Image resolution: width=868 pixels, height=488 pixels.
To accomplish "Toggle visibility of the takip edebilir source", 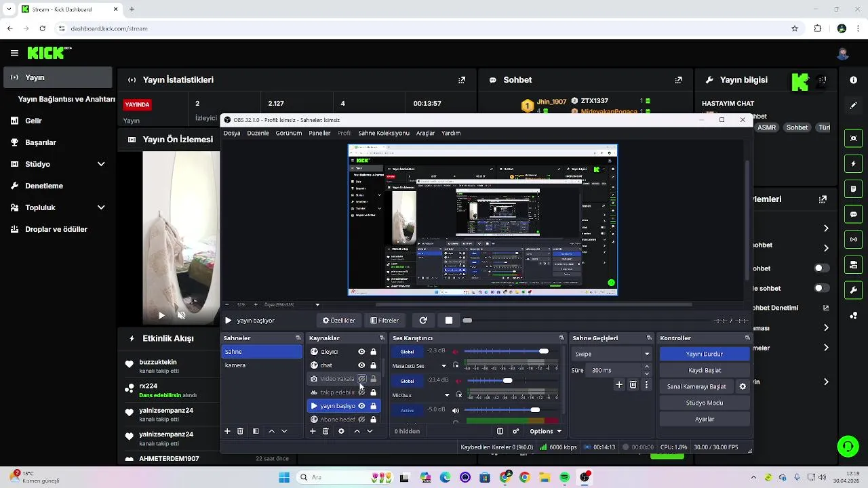I will [361, 392].
